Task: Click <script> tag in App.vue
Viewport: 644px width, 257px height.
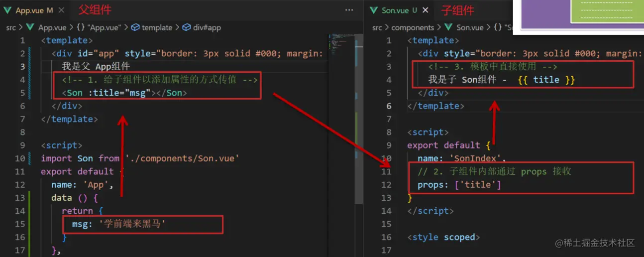Action: (62, 145)
